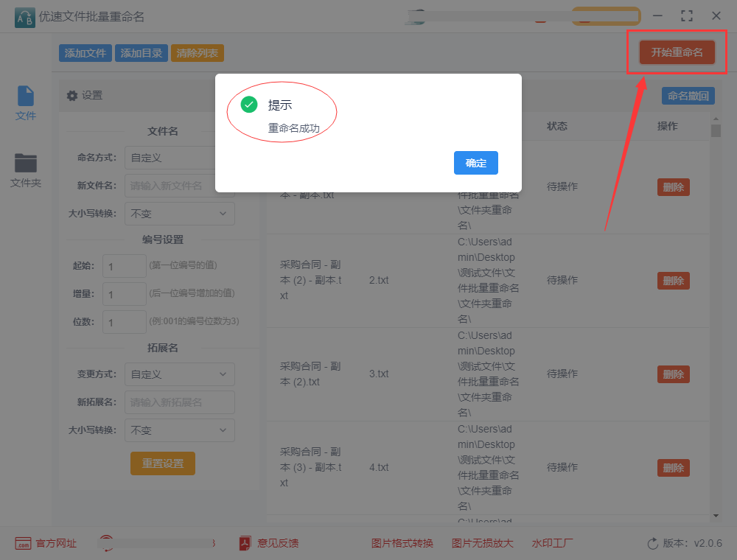
Task: Click the version refresh icon near v2.0.6
Action: pos(654,543)
